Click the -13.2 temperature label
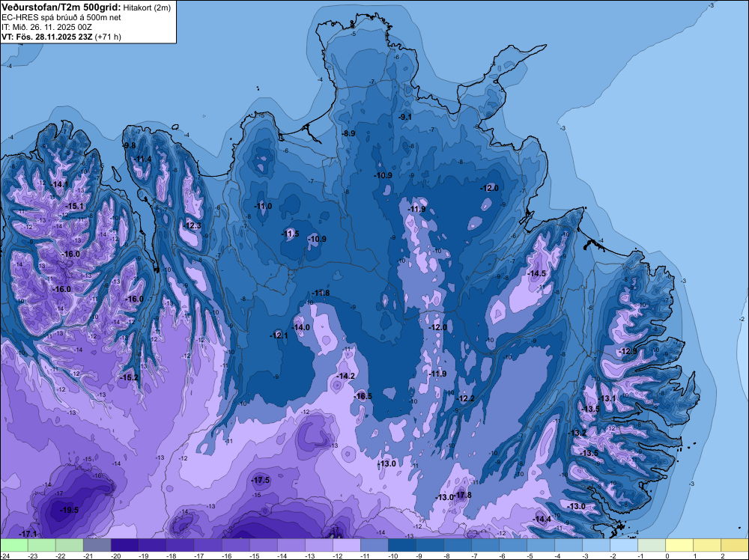 578,433
